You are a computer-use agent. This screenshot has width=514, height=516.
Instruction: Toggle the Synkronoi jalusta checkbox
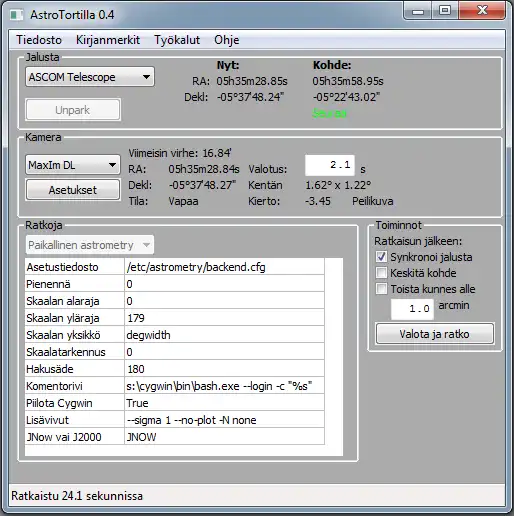(x=381, y=257)
